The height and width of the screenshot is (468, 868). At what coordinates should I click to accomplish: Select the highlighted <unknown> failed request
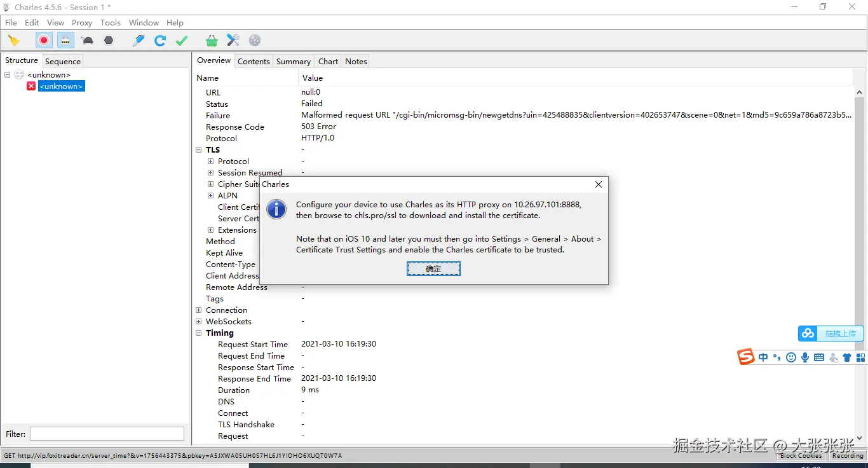click(61, 86)
